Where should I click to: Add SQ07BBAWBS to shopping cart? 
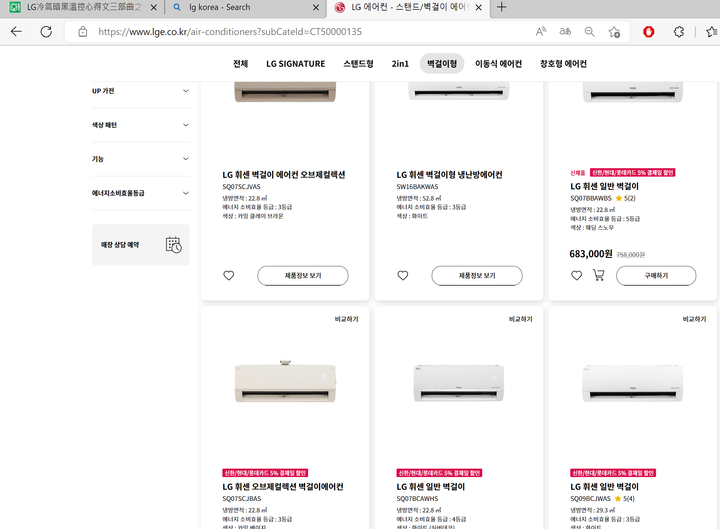[x=598, y=276]
